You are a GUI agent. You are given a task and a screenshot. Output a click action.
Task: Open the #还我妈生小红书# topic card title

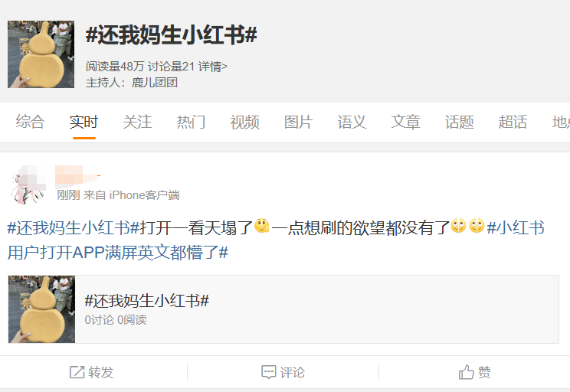click(147, 301)
